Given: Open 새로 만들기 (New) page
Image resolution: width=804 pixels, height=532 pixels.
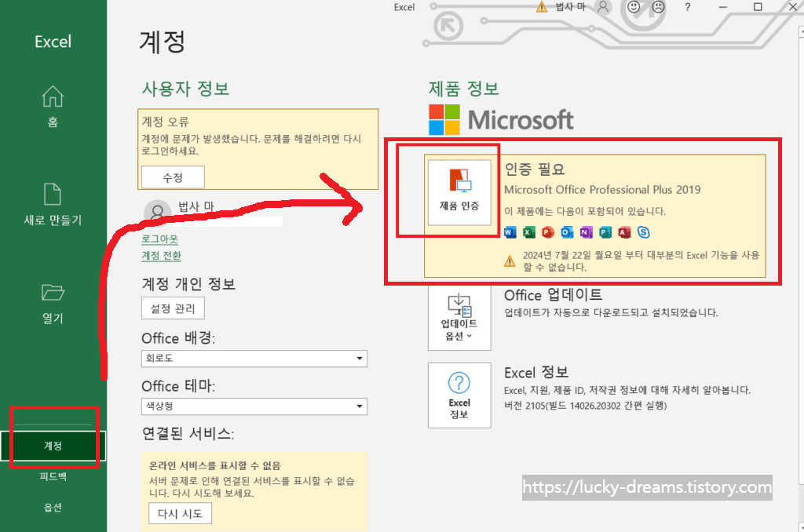Looking at the screenshot, I should [x=53, y=205].
